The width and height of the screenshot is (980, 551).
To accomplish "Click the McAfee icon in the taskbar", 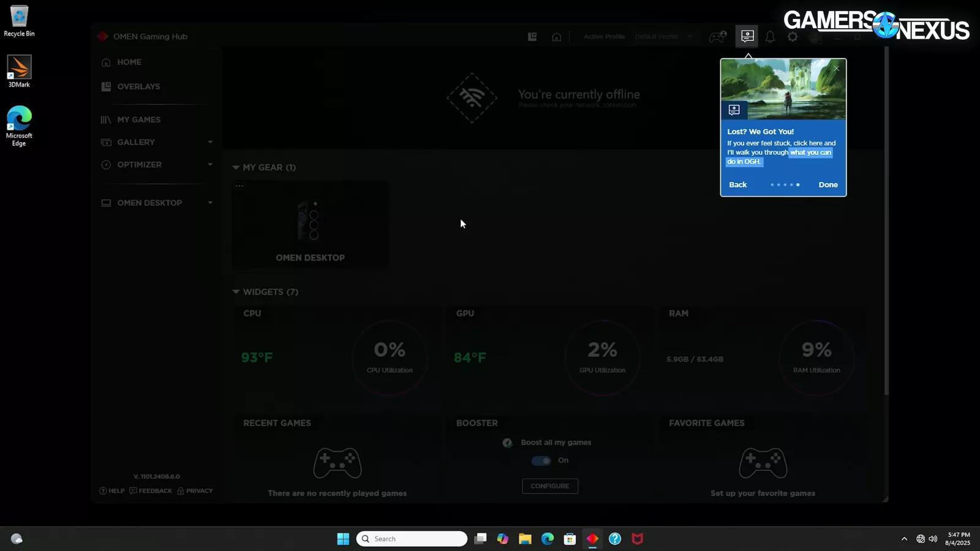I will tap(637, 539).
